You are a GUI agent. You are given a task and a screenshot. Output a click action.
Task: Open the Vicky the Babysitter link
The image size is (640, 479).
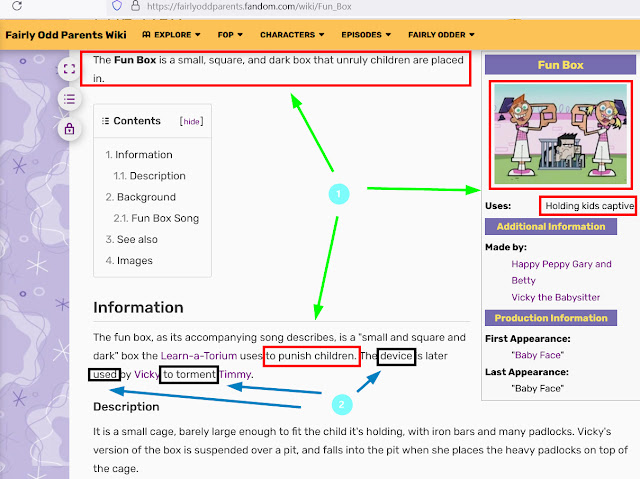[556, 297]
